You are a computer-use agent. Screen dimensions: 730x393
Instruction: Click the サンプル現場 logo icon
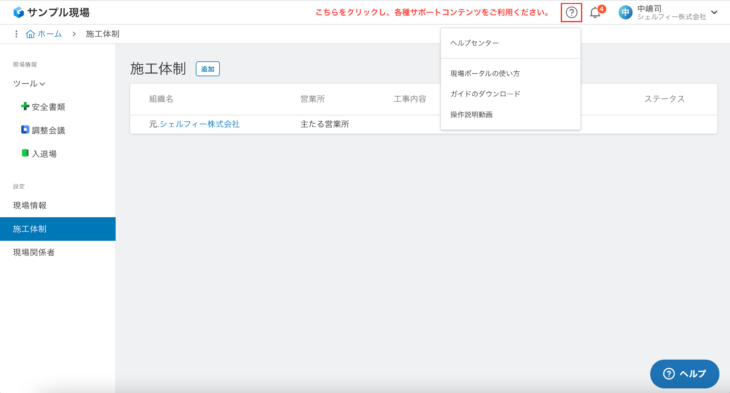coord(19,13)
